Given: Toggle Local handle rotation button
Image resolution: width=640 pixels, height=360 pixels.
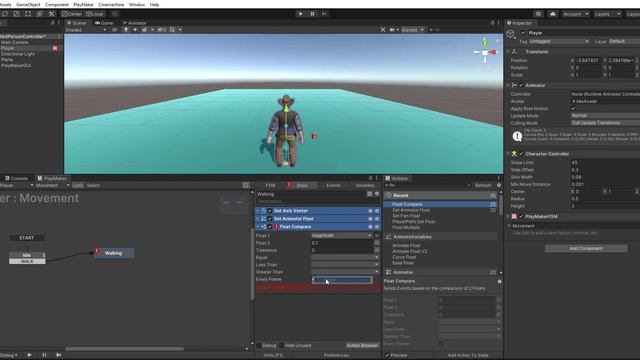Looking at the screenshot, I should [x=95, y=14].
